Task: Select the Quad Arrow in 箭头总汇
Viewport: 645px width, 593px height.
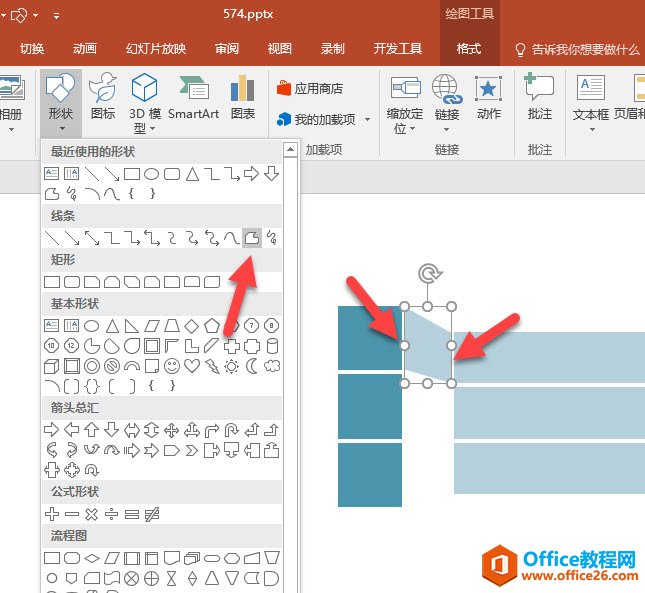Action: click(x=172, y=430)
